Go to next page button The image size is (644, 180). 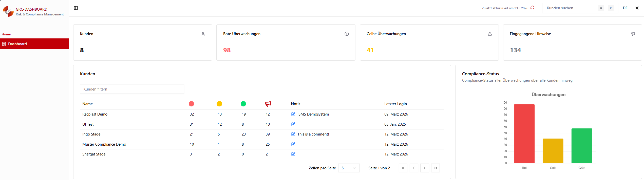tap(425, 168)
